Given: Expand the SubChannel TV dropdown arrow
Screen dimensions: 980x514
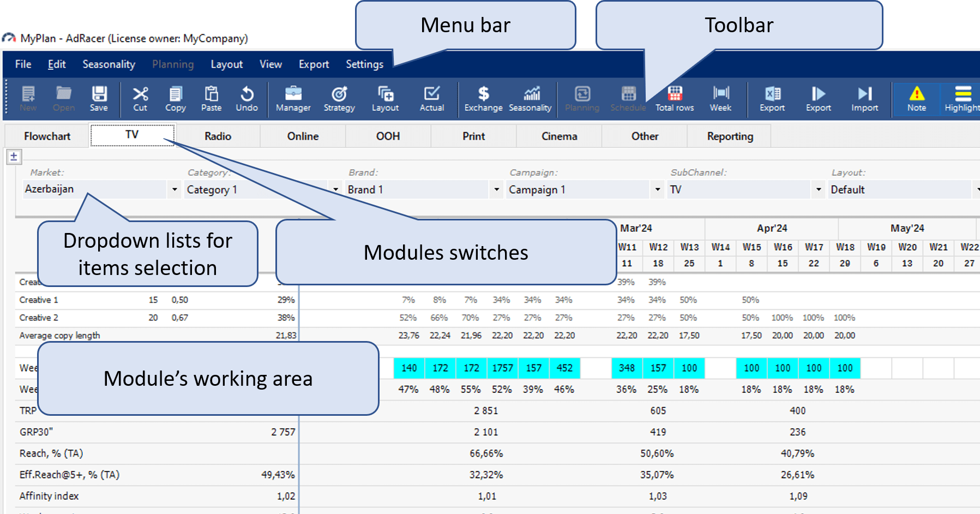Looking at the screenshot, I should point(819,189).
